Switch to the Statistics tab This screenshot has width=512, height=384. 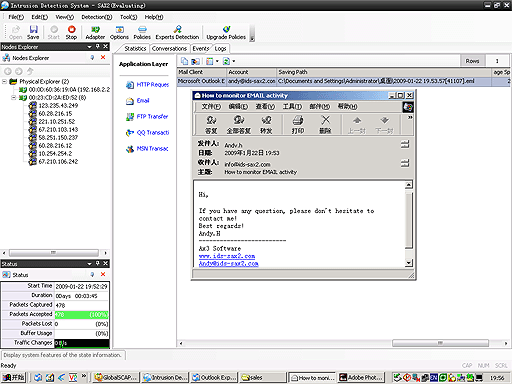click(x=135, y=48)
